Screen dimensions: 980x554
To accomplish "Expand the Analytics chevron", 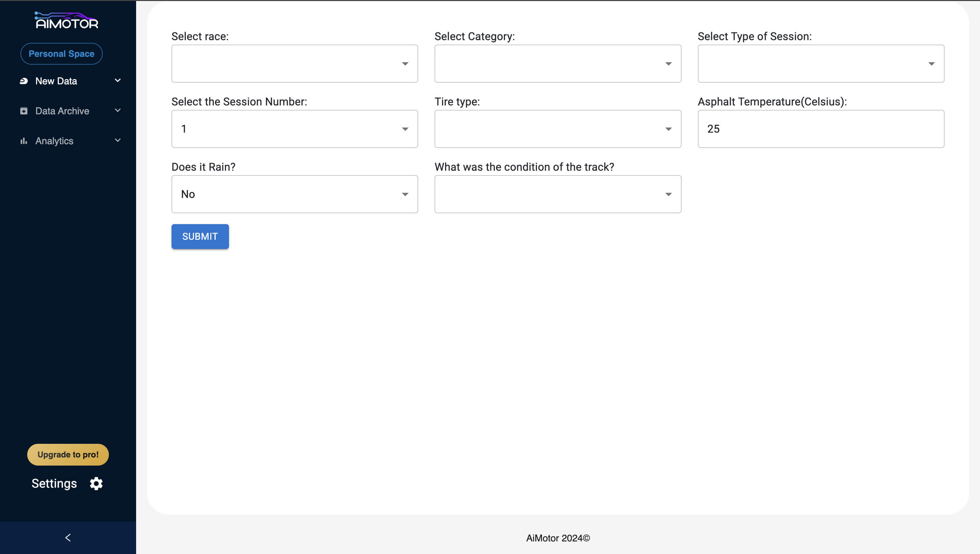I will tap(118, 140).
